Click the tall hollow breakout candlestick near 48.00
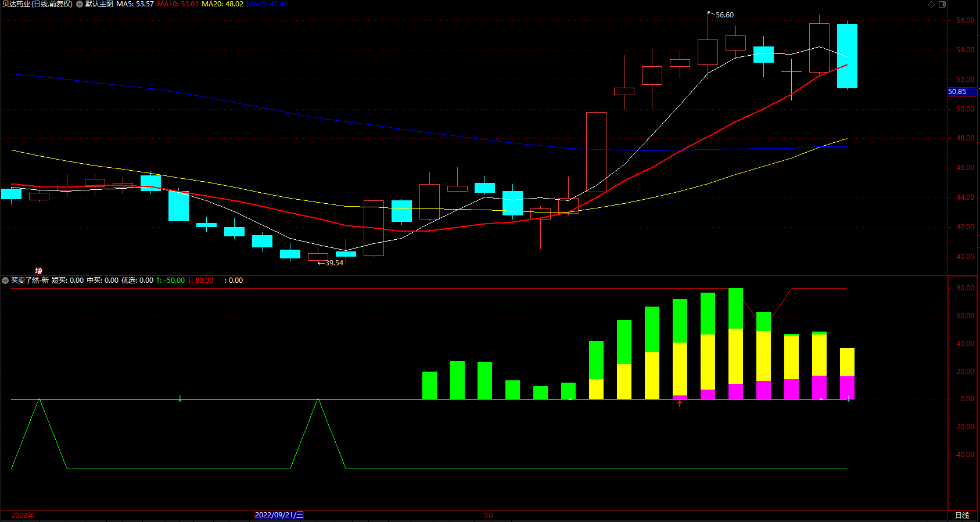Viewport: 980px width, 522px height. [596, 152]
